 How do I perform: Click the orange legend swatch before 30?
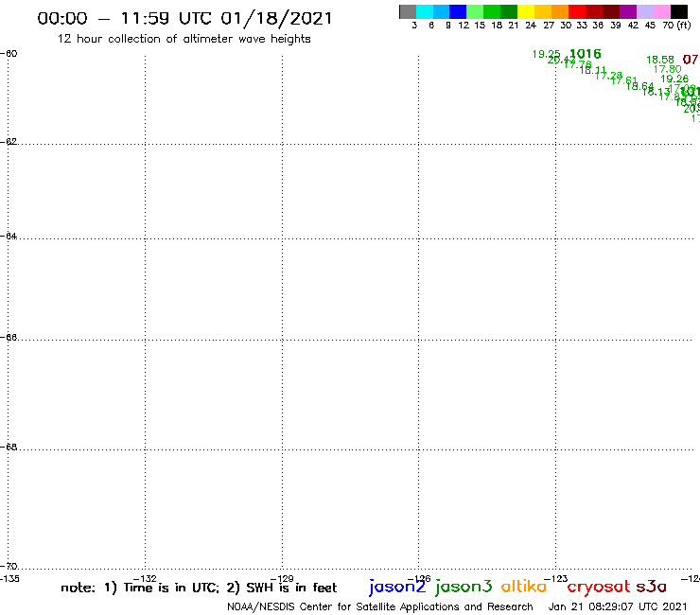pos(560,11)
